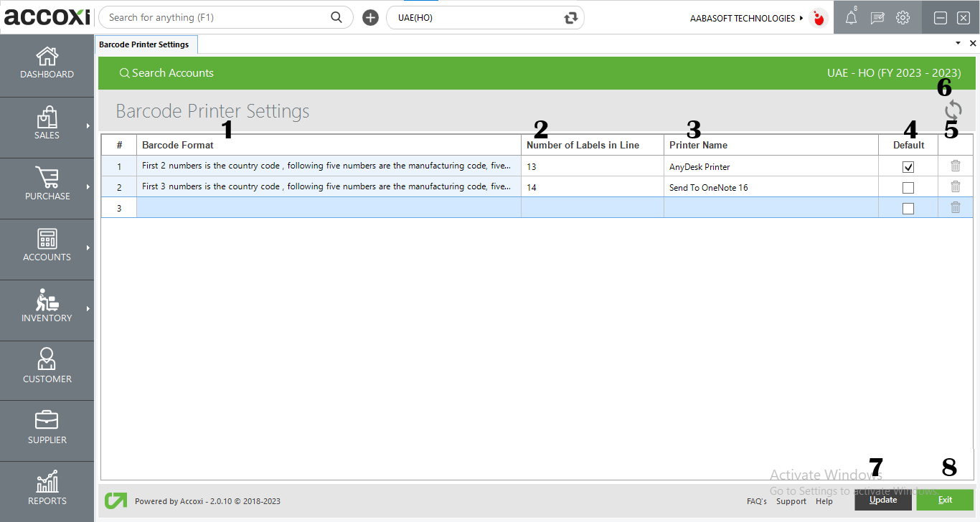Image resolution: width=980 pixels, height=522 pixels.
Task: Expand the Sales sidebar section
Action: 47,127
